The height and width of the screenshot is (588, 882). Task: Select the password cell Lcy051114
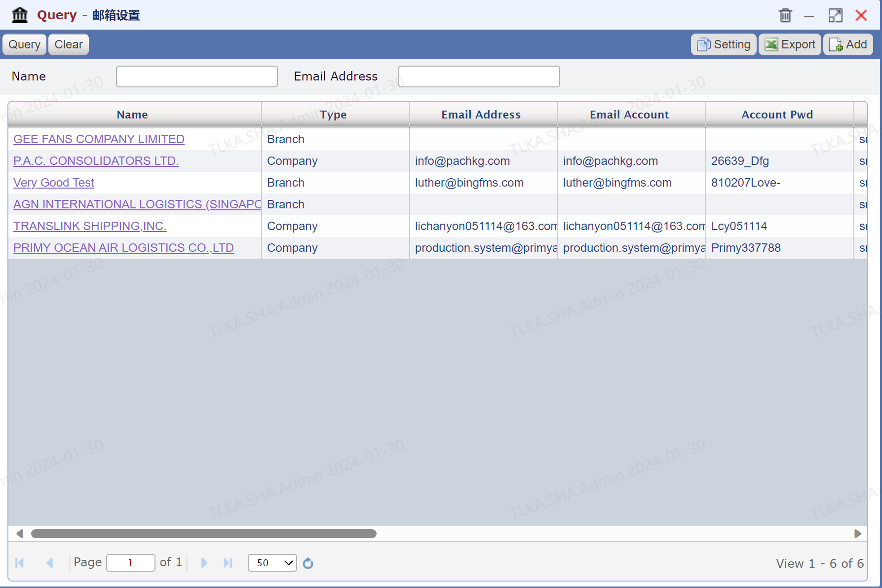click(780, 226)
